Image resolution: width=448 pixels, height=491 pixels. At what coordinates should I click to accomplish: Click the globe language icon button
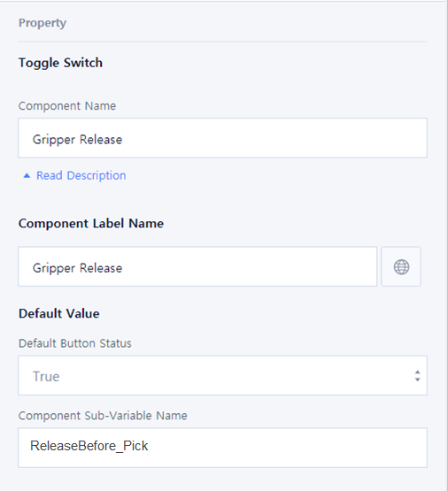401,266
